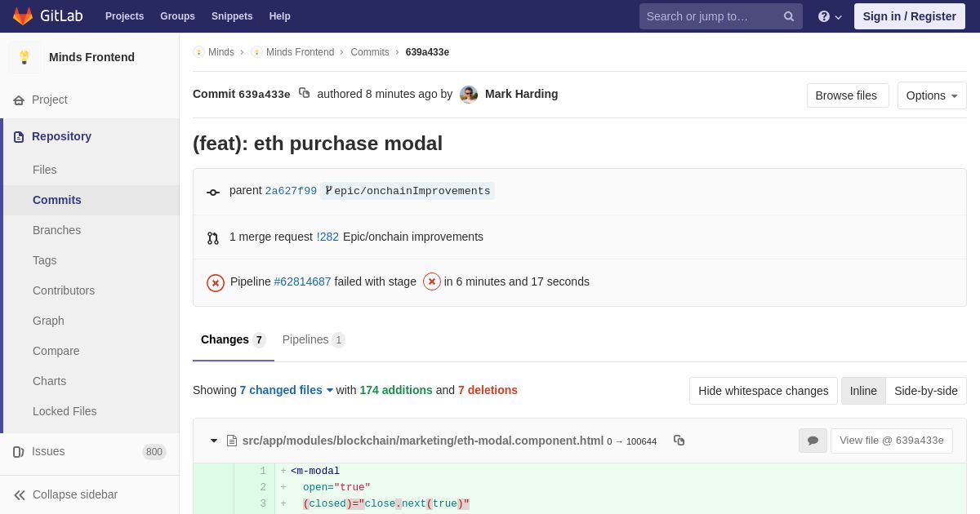Copy file path of eth-modal.component.html

click(x=679, y=441)
